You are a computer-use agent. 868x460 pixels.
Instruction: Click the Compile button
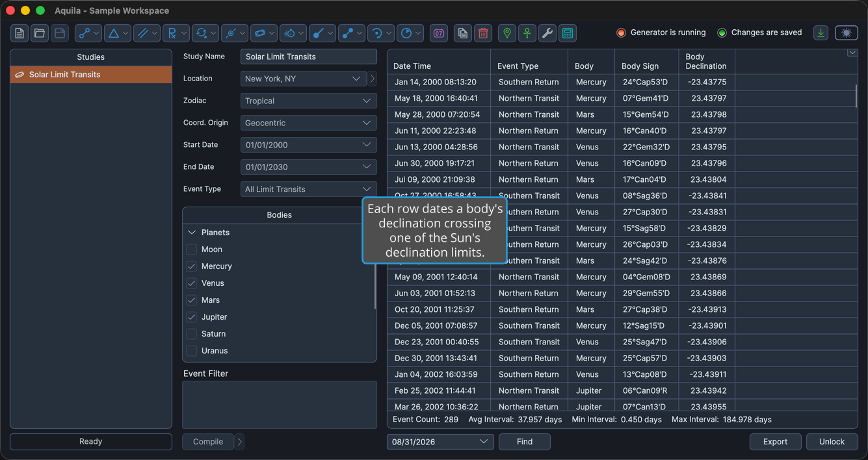click(x=208, y=442)
